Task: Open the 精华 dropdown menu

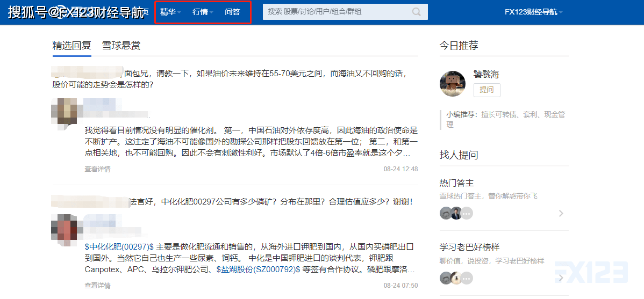Action: (x=170, y=12)
